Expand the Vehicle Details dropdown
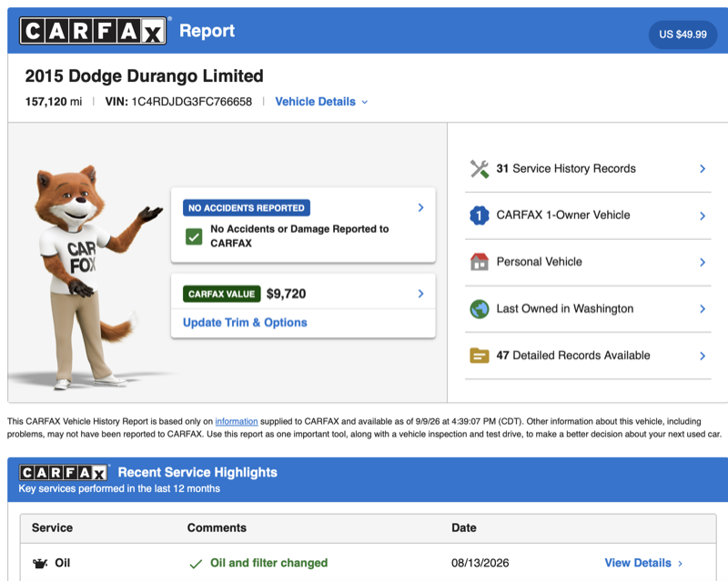 pyautogui.click(x=321, y=102)
